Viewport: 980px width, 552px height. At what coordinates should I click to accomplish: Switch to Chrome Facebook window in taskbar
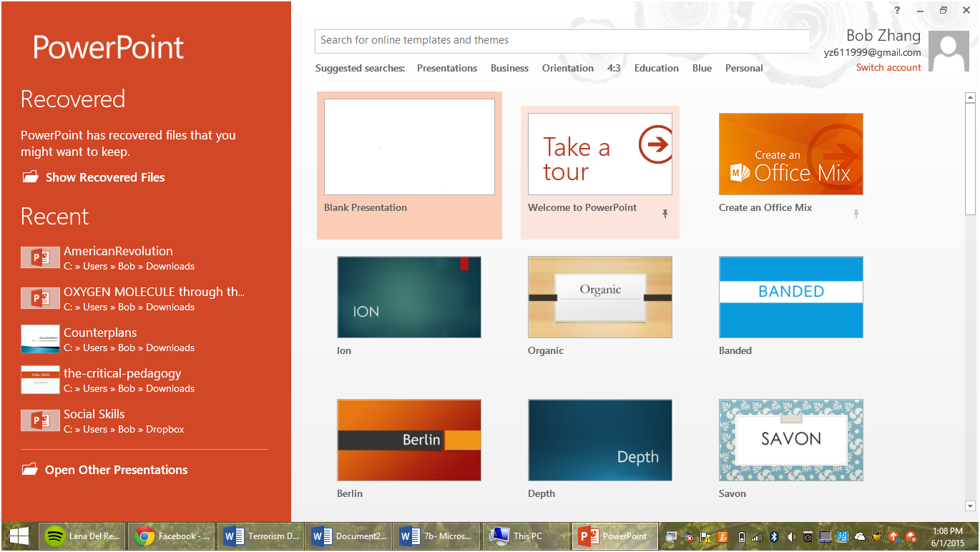(x=171, y=536)
